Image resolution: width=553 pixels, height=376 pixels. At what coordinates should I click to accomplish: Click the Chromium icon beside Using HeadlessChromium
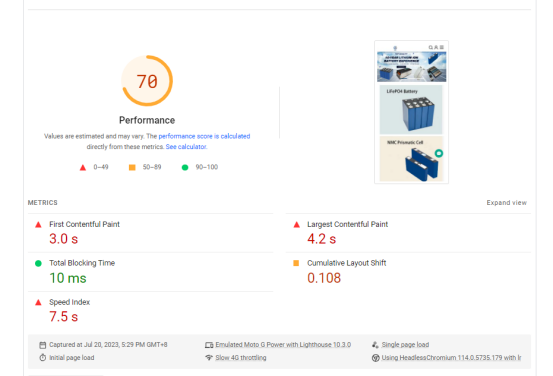click(376, 358)
